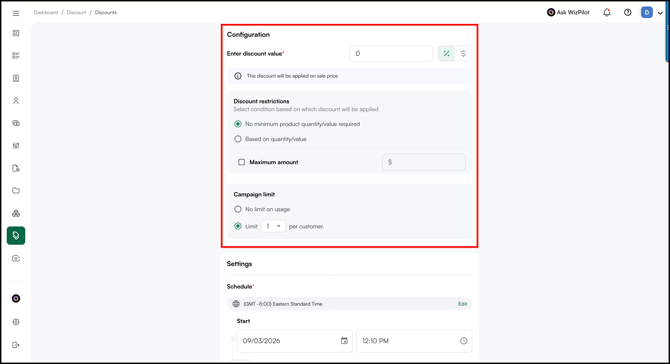This screenshot has width=670, height=364.
Task: Click the logout sidebar icon
Action: pyautogui.click(x=16, y=345)
